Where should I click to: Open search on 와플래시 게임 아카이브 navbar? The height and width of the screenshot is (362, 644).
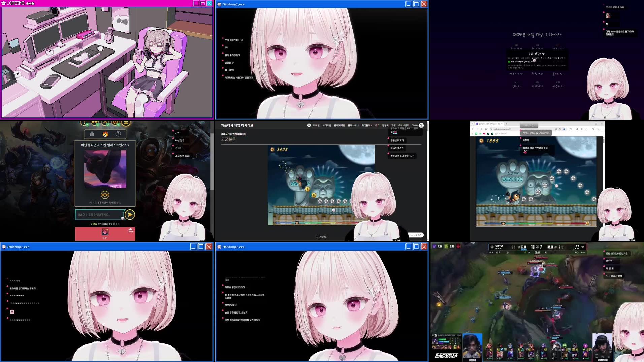pos(308,125)
